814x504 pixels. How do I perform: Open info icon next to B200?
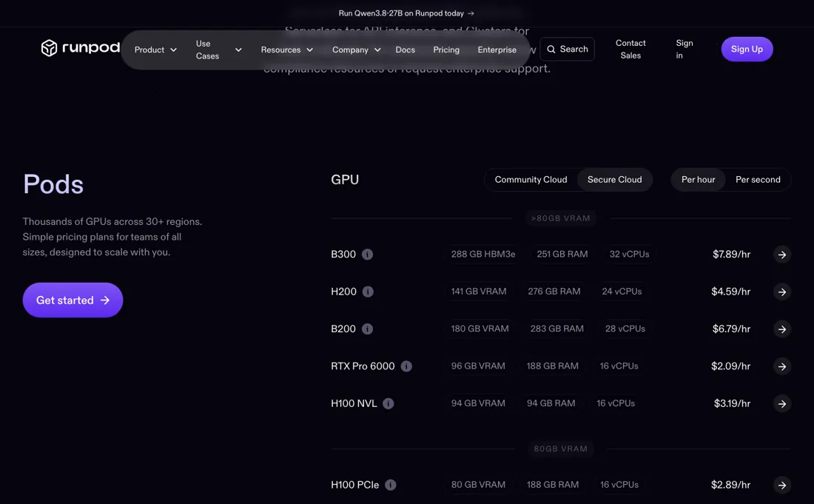coord(367,329)
